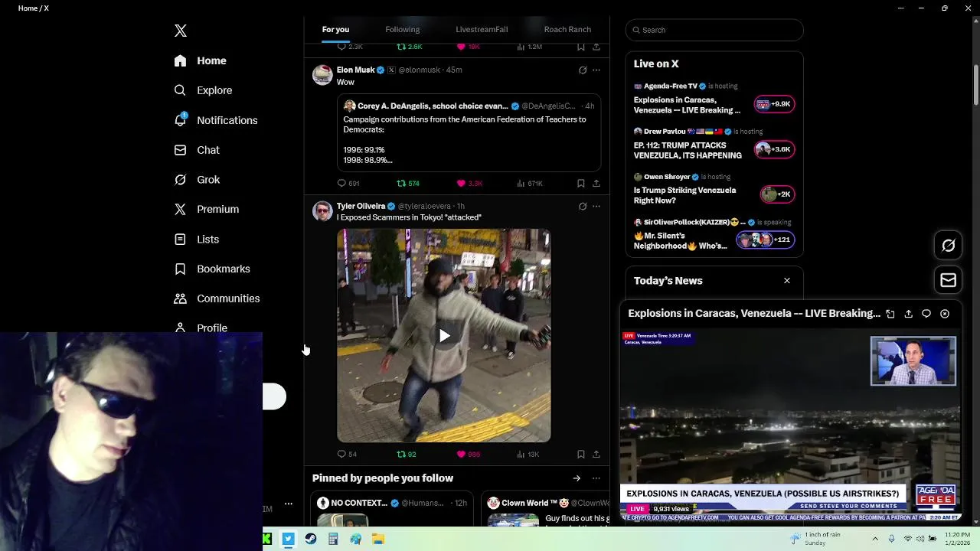Screen dimensions: 980x551
Task: Click the X logo in the sidebar
Action: pyautogui.click(x=181, y=31)
